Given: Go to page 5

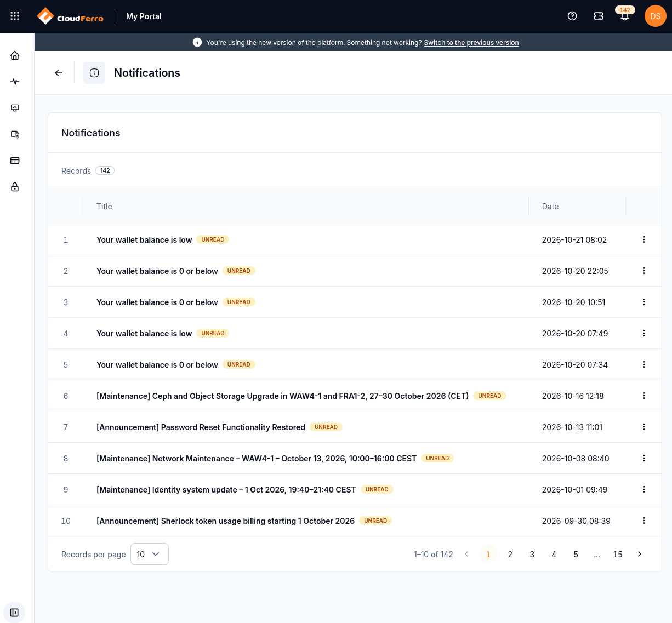Looking at the screenshot, I should [x=576, y=554].
